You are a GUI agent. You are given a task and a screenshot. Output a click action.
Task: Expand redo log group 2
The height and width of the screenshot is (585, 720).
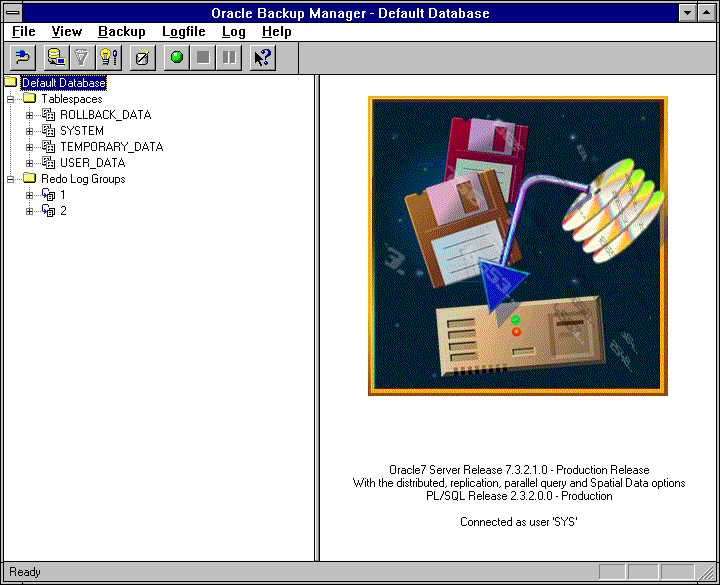(30, 211)
